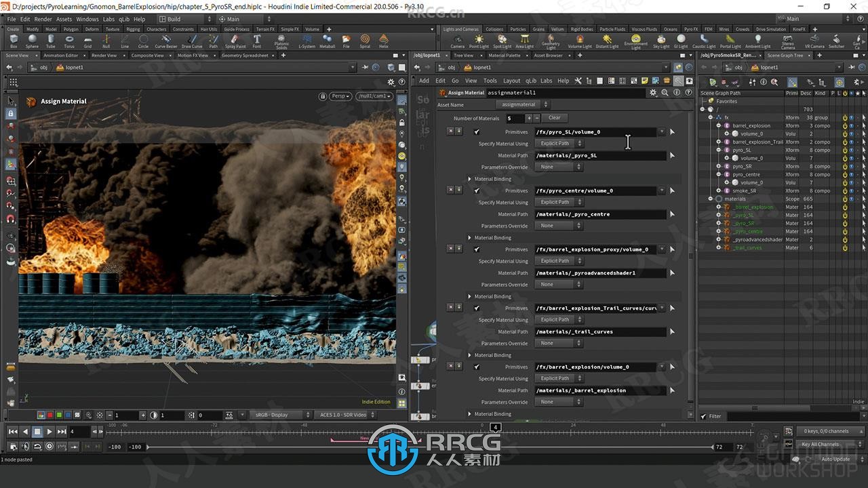Add a Spot Light from shelf
The image size is (868, 488).
pos(502,41)
